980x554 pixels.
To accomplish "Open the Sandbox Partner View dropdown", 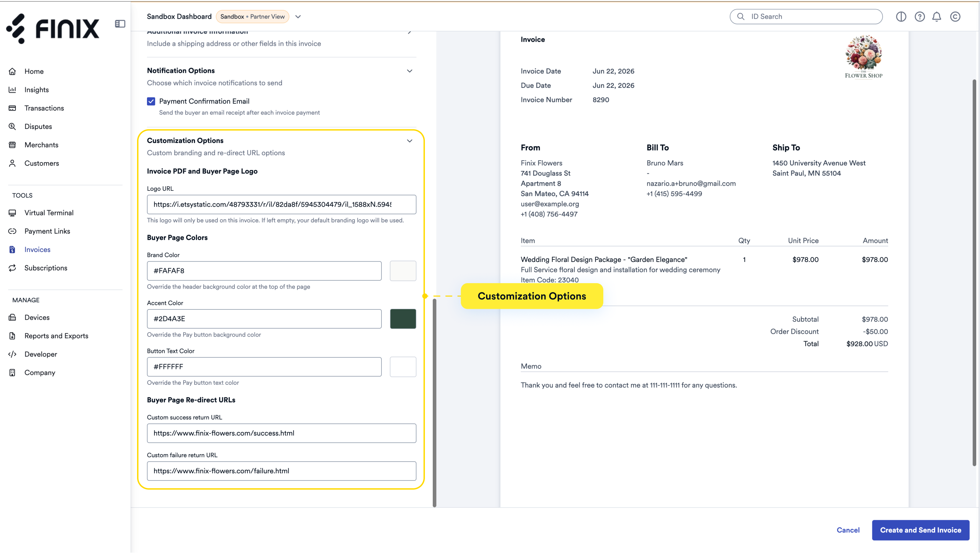I will [x=298, y=16].
